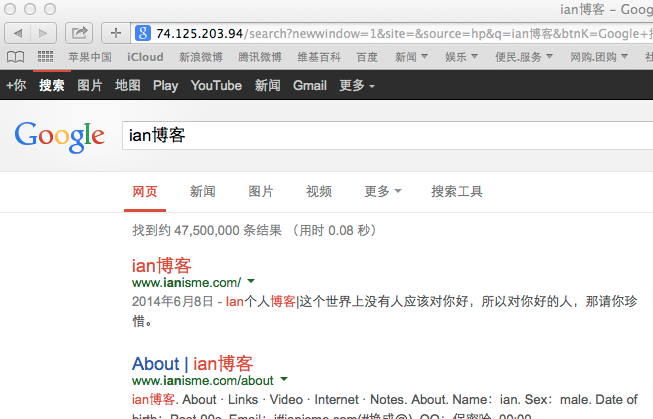This screenshot has height=419, width=653.
Task: Open the About | ian博客 result link
Action: point(192,364)
